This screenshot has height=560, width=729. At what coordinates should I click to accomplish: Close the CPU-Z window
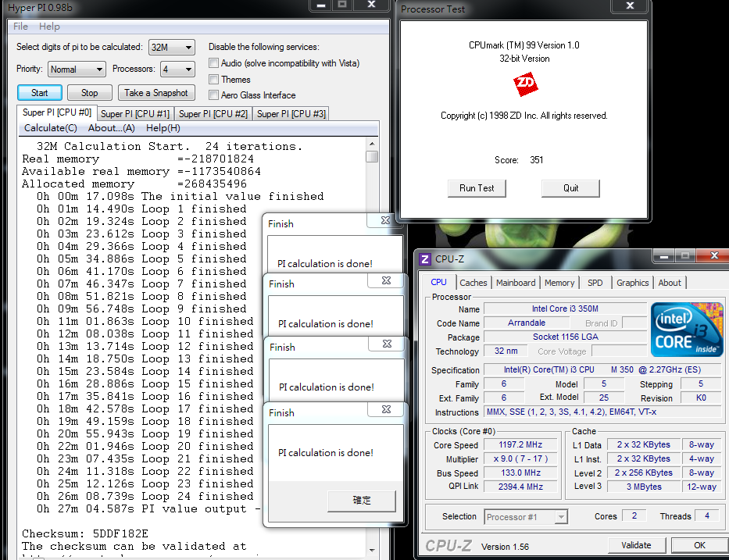click(x=715, y=255)
